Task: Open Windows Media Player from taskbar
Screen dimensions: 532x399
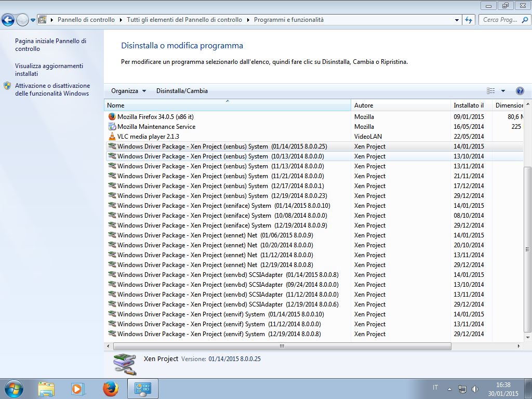Action: 77,388
